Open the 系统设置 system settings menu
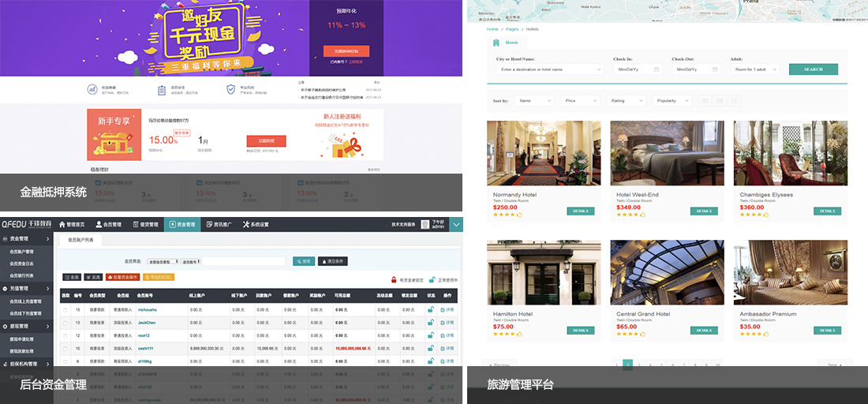868x404 pixels. [256, 224]
